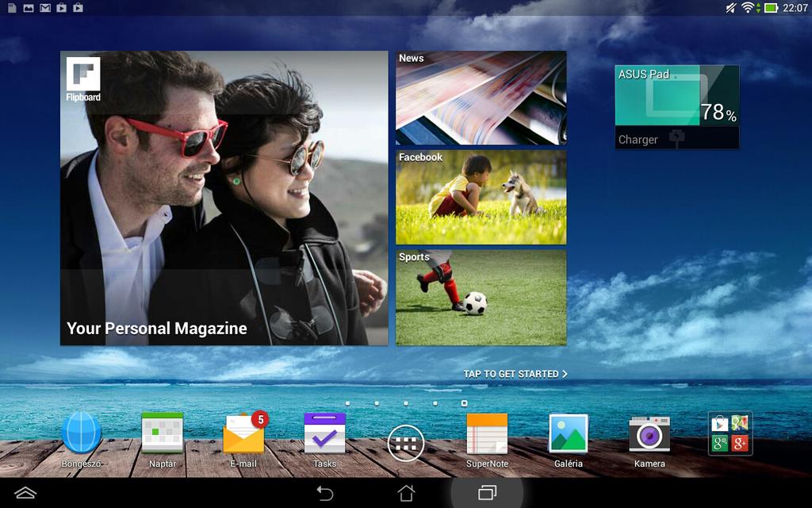Open Your Personal Magazine cover
Viewport: 812px width, 508px height.
(x=224, y=198)
